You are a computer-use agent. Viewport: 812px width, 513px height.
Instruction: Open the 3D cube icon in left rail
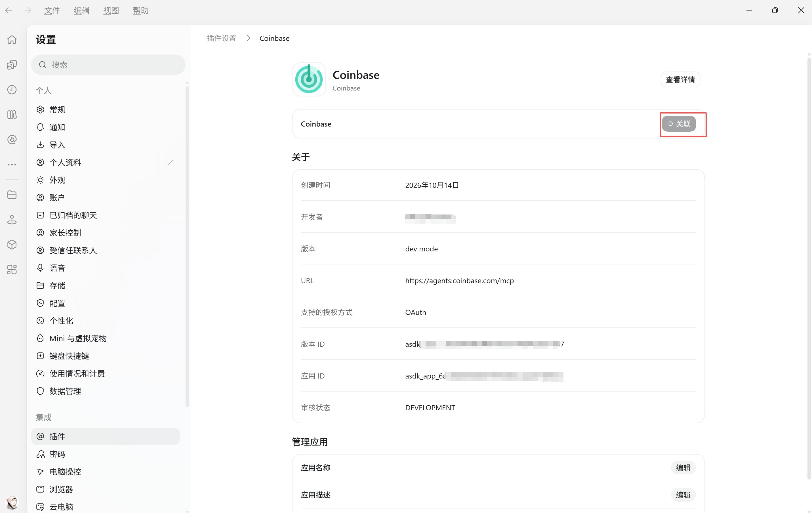click(x=12, y=245)
